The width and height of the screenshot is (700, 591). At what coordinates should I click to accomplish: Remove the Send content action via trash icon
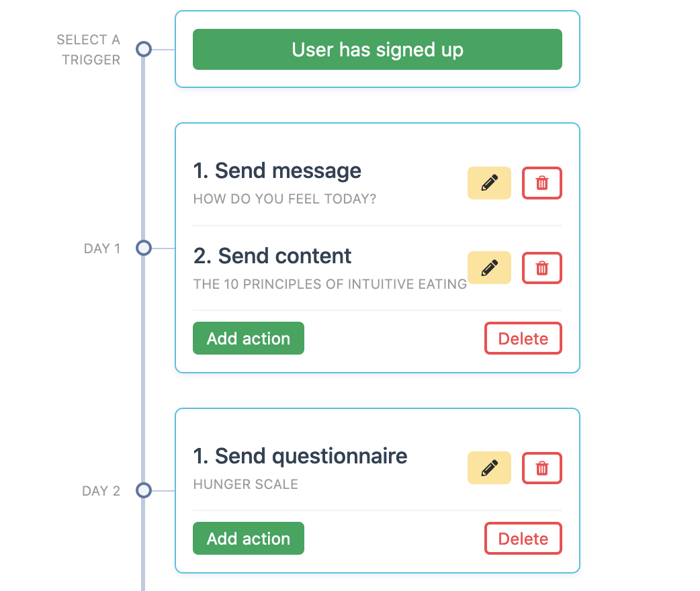[x=541, y=268]
